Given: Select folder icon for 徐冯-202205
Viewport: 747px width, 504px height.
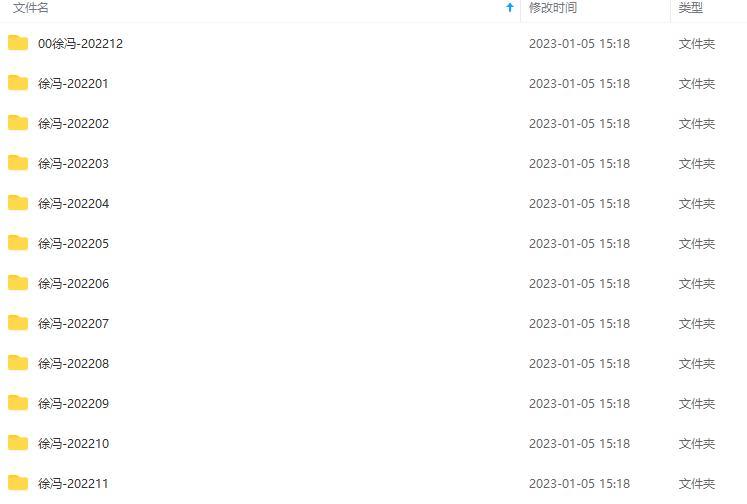Looking at the screenshot, I should pos(18,243).
